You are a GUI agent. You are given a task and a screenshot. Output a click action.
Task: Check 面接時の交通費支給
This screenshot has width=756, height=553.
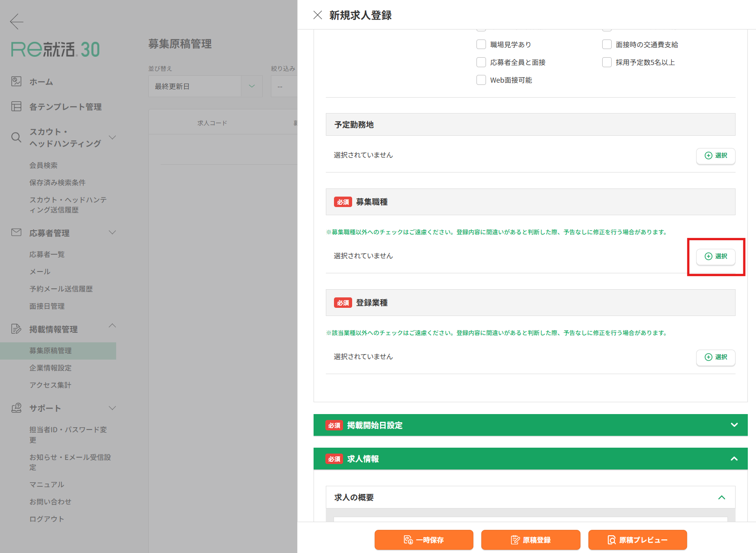(607, 44)
